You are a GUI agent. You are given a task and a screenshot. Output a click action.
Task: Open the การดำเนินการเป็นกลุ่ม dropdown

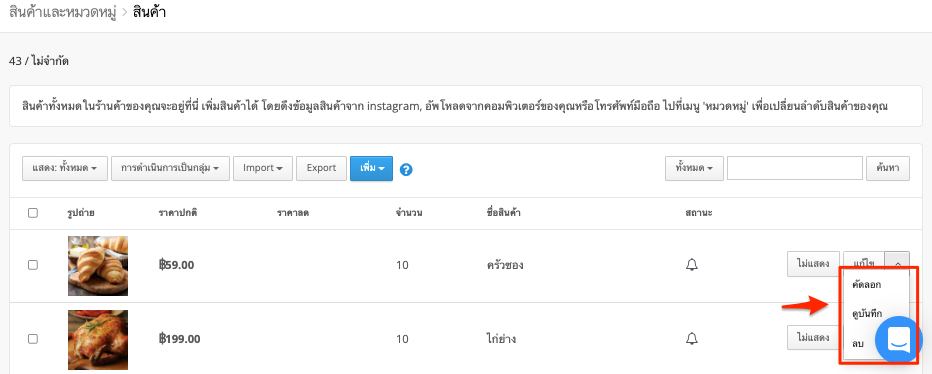tap(171, 168)
